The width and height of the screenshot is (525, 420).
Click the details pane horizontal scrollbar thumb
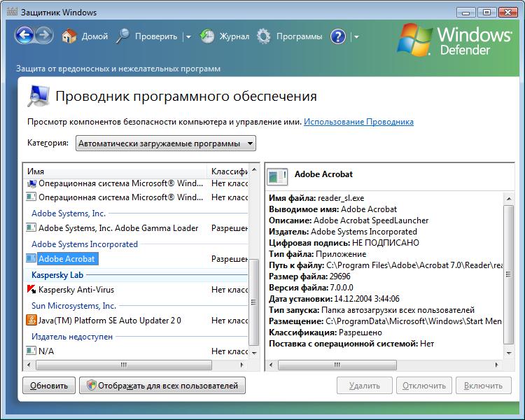[337, 365]
